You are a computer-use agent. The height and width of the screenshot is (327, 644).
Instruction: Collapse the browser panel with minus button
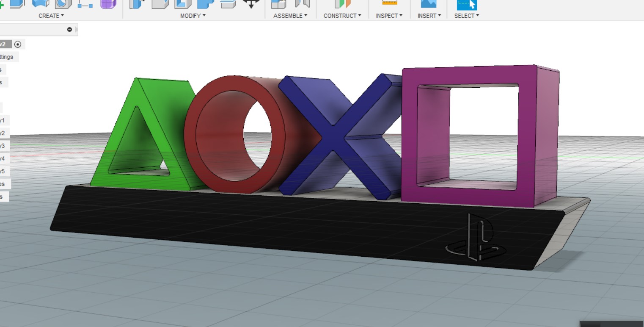coord(69,30)
